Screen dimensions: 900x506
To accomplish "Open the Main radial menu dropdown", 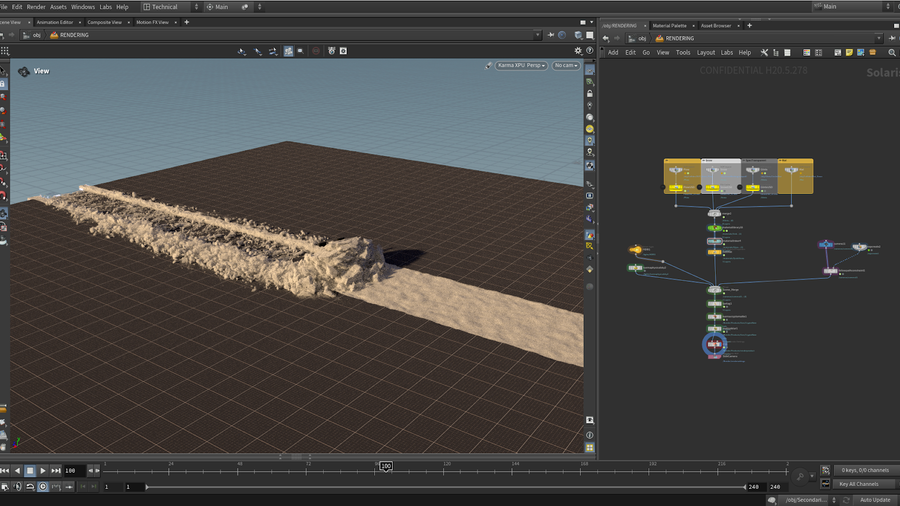I will (x=232, y=7).
